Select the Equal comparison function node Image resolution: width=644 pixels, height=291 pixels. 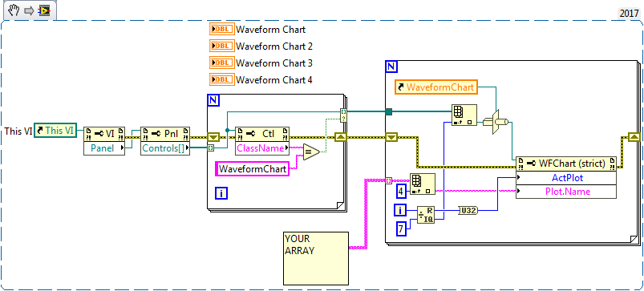point(311,152)
